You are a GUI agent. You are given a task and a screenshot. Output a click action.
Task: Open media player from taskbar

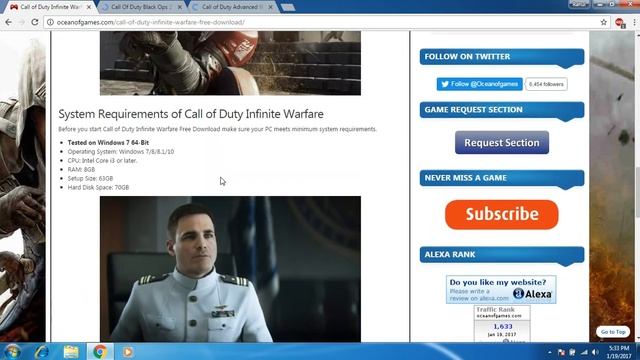click(127, 352)
